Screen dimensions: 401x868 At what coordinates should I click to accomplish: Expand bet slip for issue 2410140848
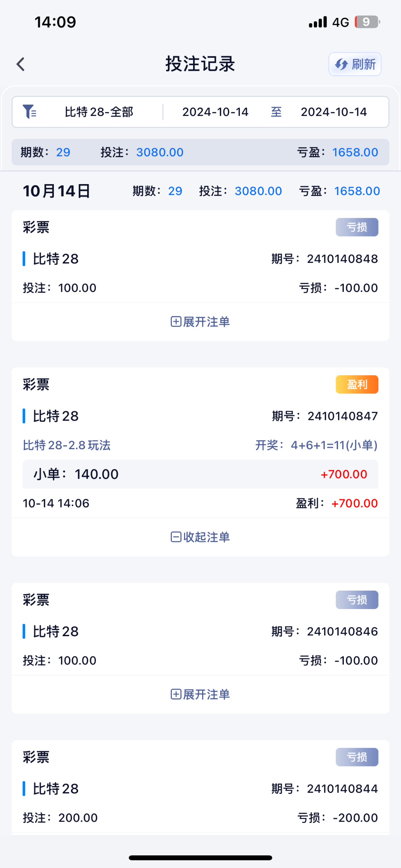tap(200, 322)
